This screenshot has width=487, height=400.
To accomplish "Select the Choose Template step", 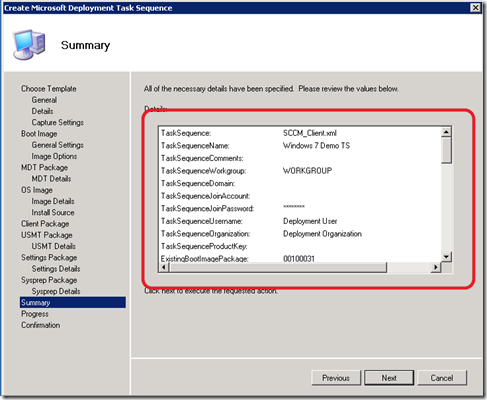I will tap(49, 89).
